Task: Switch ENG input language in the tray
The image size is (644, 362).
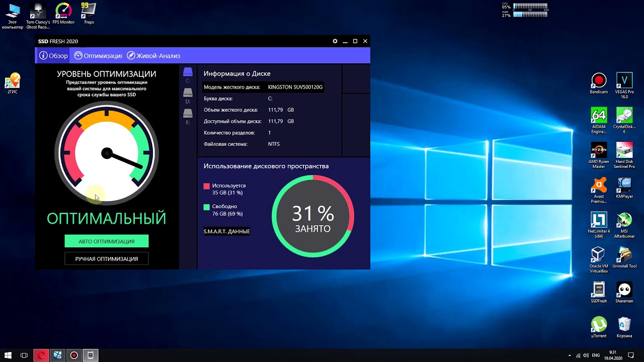Action: pyautogui.click(x=596, y=355)
